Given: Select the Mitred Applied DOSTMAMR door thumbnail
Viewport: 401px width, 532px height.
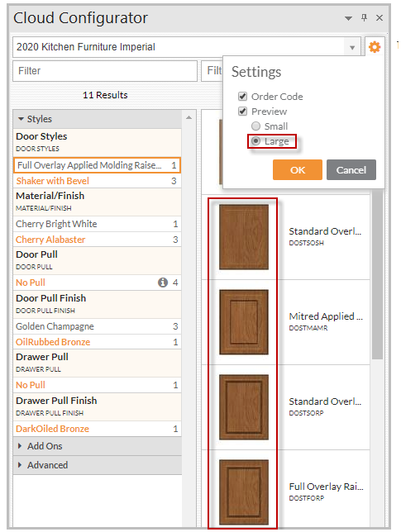Looking at the screenshot, I should point(244,322).
